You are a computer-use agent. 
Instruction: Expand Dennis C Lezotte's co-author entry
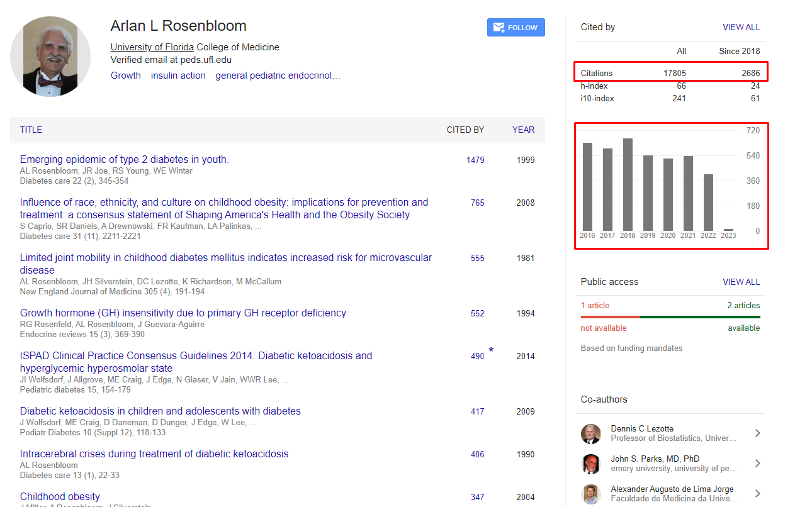[x=757, y=433]
